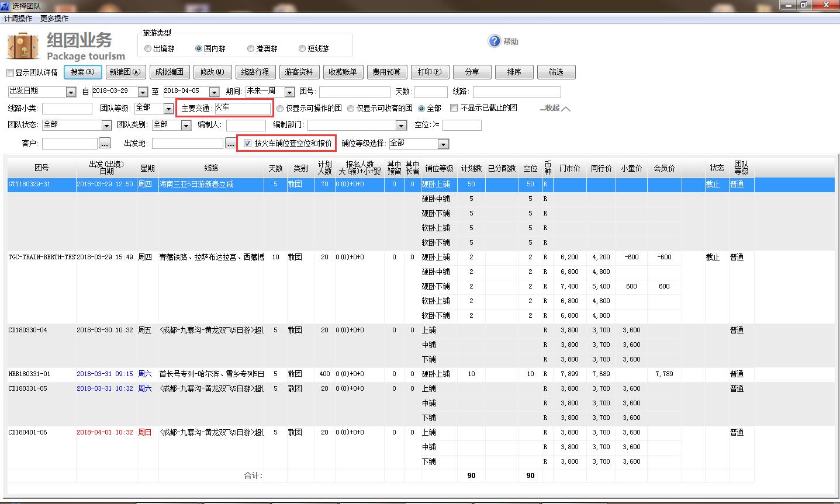The height and width of the screenshot is (504, 840).
Task: Select the 出境游 tour type
Action: coord(160,49)
